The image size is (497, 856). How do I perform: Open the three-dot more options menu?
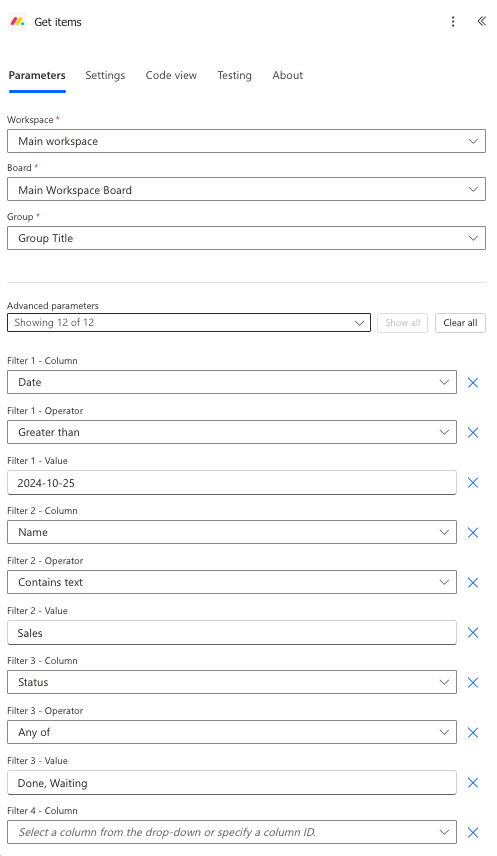pyautogui.click(x=453, y=21)
